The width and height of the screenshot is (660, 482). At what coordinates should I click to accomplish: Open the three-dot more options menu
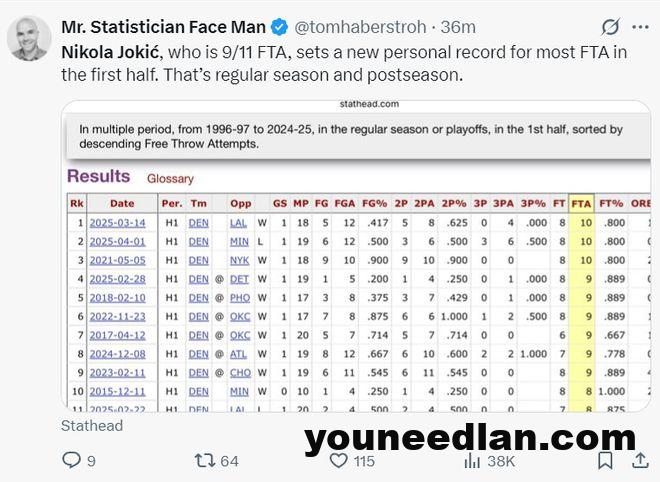point(640,27)
